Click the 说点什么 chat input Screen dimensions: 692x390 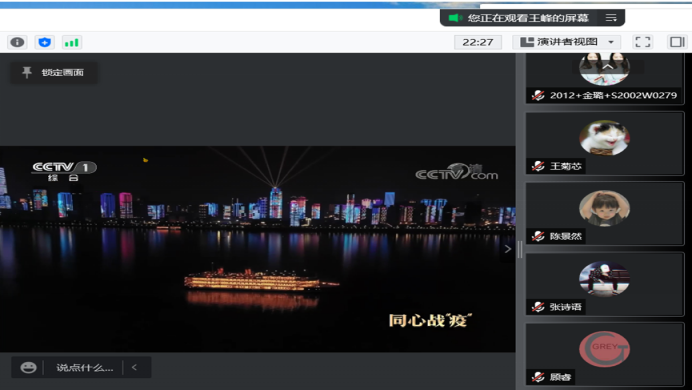click(84, 368)
